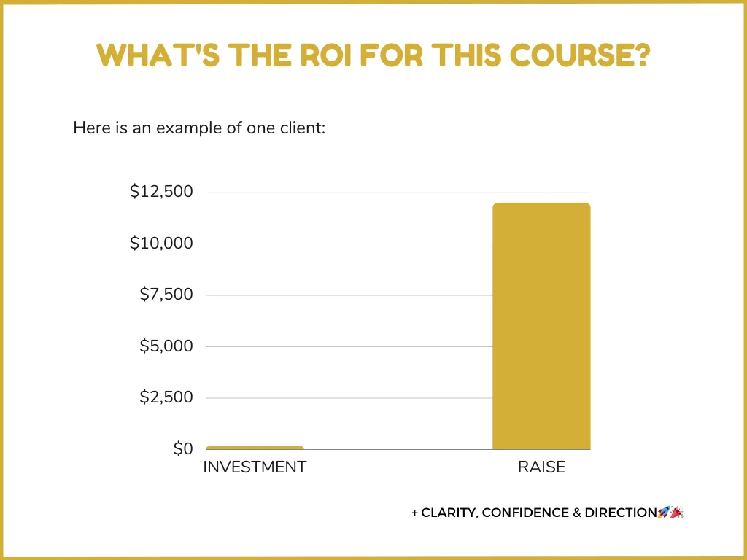Click the party popper emoji icon
This screenshot has width=747, height=560.
677,513
